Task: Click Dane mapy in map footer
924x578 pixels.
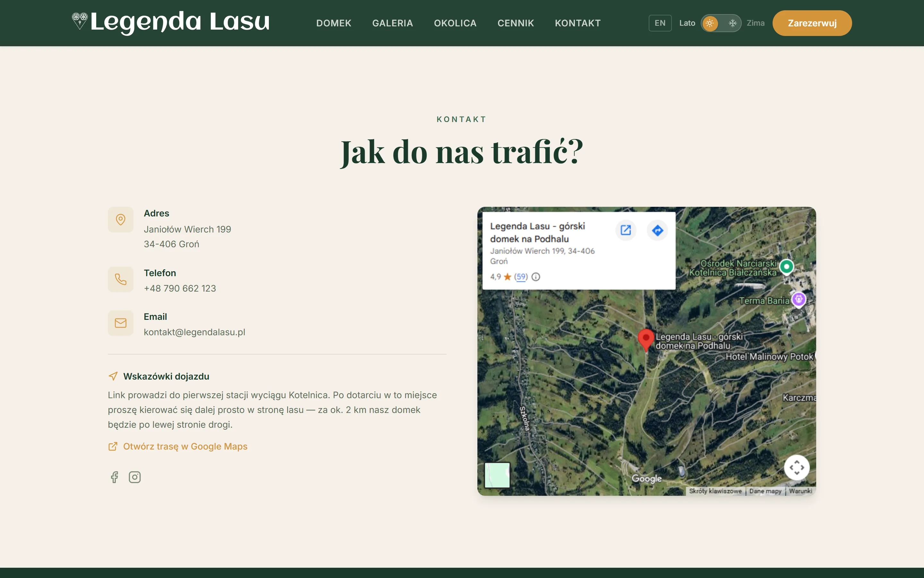Action: pos(765,491)
